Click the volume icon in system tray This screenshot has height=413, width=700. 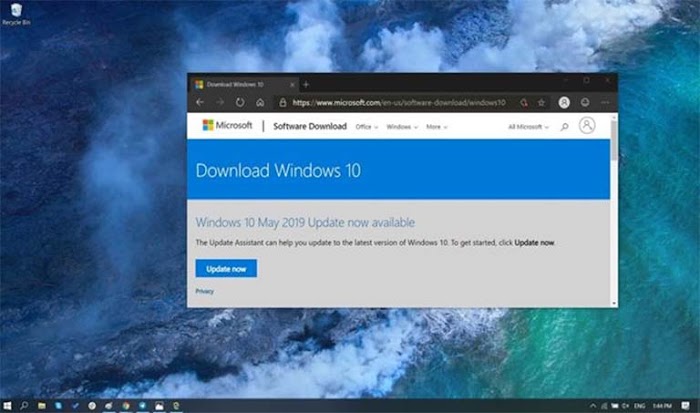click(x=625, y=406)
